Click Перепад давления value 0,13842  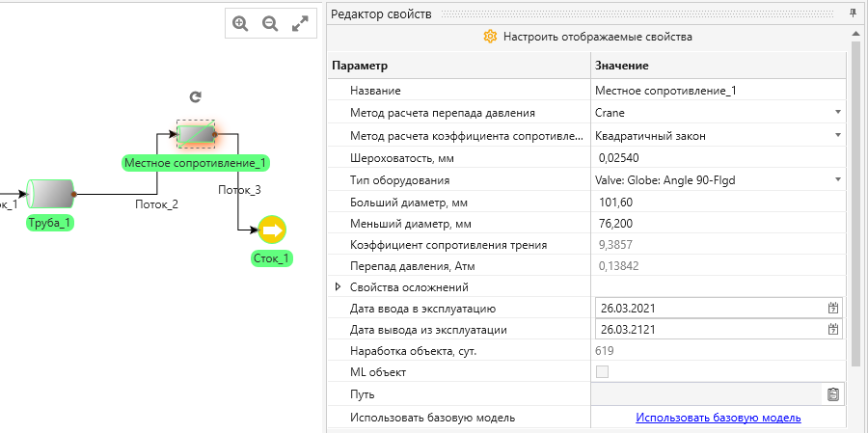tap(619, 266)
